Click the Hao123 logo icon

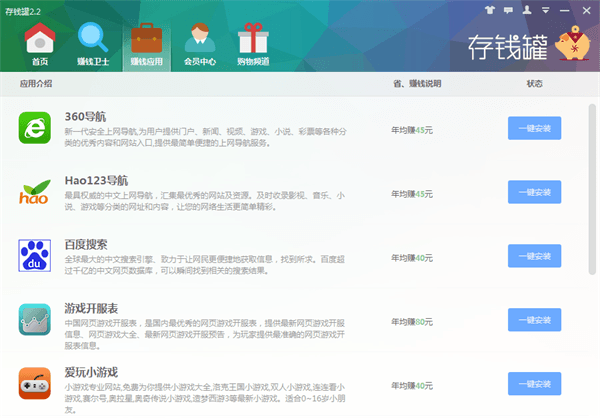pos(35,192)
